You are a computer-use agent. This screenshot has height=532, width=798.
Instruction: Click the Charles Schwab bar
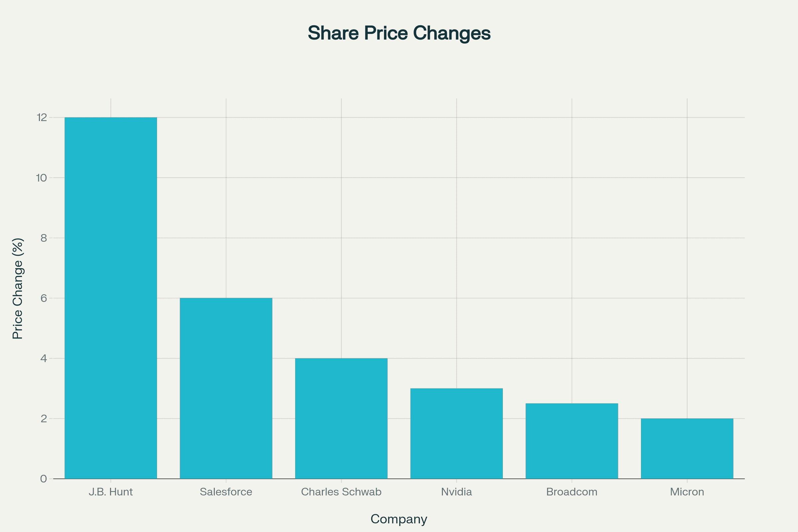coord(341,418)
